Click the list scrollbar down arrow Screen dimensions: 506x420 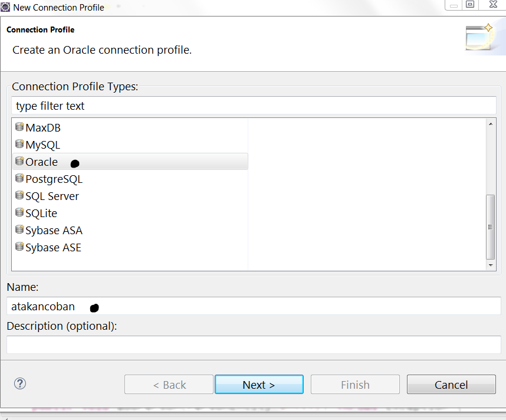[491, 265]
